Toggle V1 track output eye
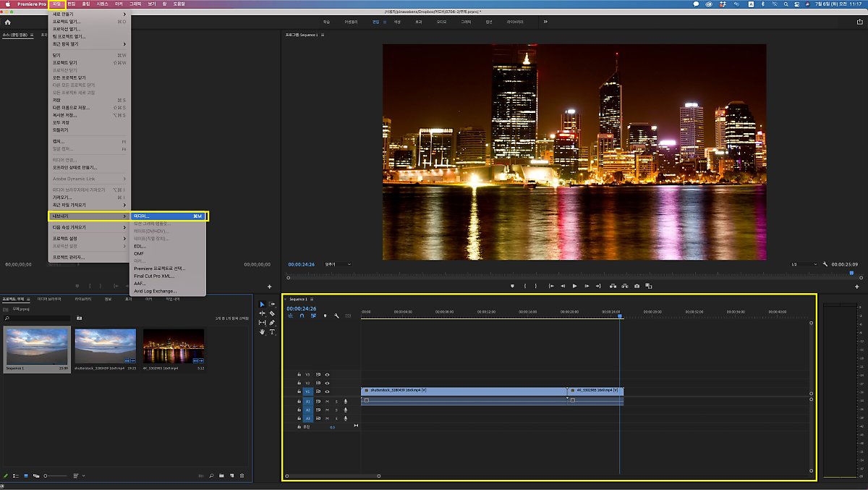 tap(327, 392)
